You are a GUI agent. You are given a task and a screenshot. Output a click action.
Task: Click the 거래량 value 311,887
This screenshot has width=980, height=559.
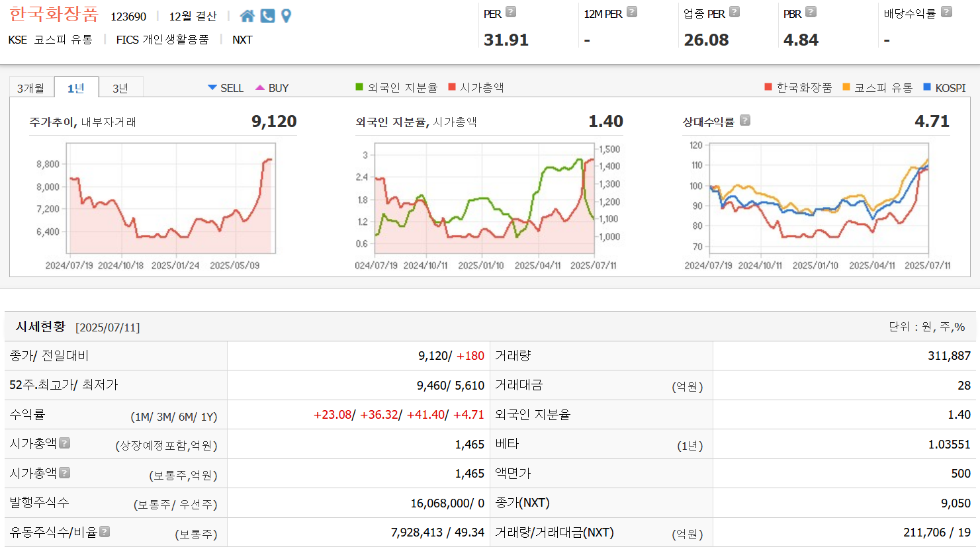(949, 356)
